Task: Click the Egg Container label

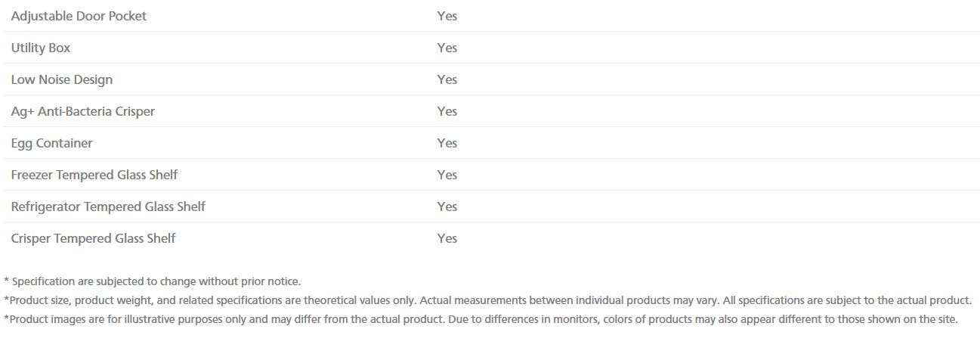Action: (52, 143)
